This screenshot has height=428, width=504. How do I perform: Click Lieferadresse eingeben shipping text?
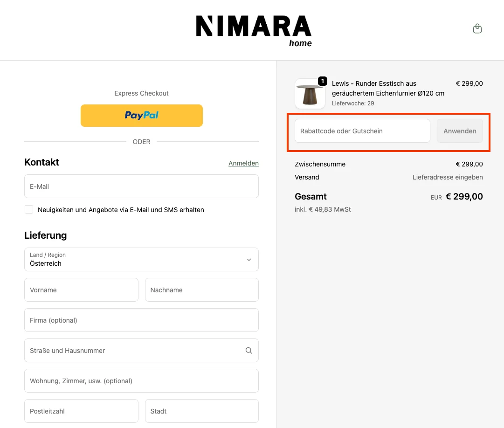pyautogui.click(x=448, y=177)
